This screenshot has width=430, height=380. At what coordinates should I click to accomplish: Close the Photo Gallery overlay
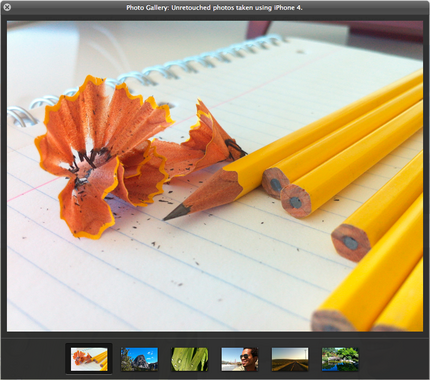[7, 7]
